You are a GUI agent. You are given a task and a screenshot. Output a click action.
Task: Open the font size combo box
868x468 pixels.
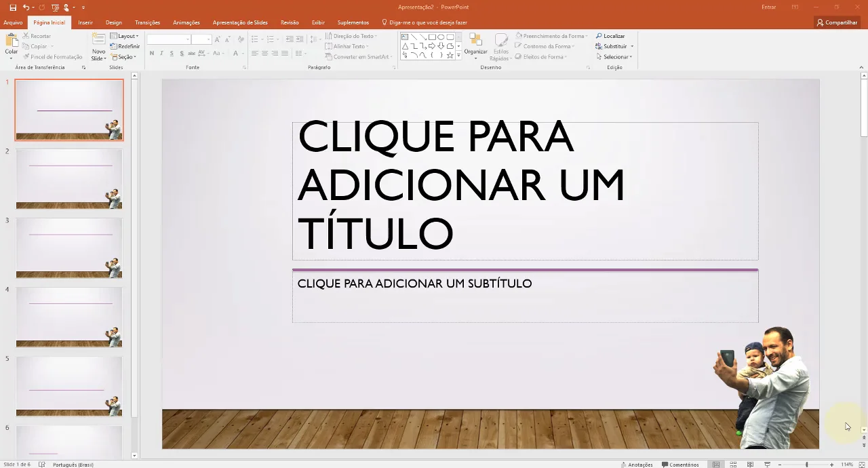(201, 39)
